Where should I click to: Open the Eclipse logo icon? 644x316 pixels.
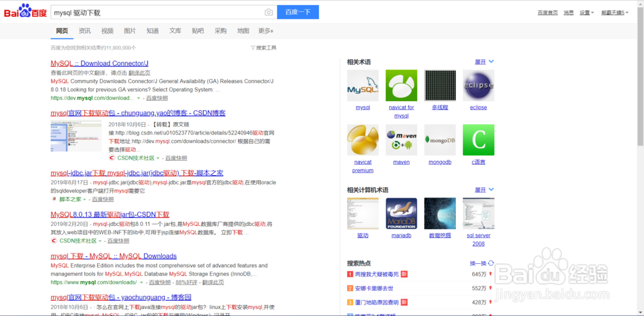coord(478,86)
